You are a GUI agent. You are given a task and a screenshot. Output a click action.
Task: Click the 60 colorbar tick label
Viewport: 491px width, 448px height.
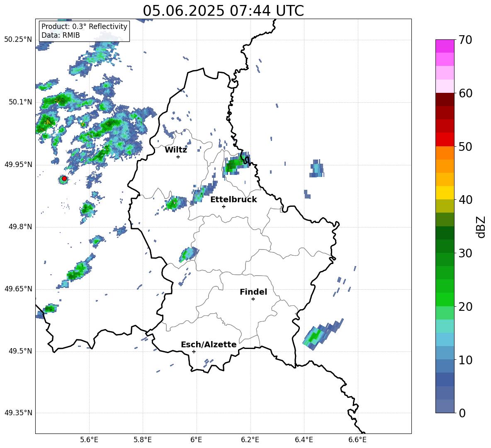[465, 93]
